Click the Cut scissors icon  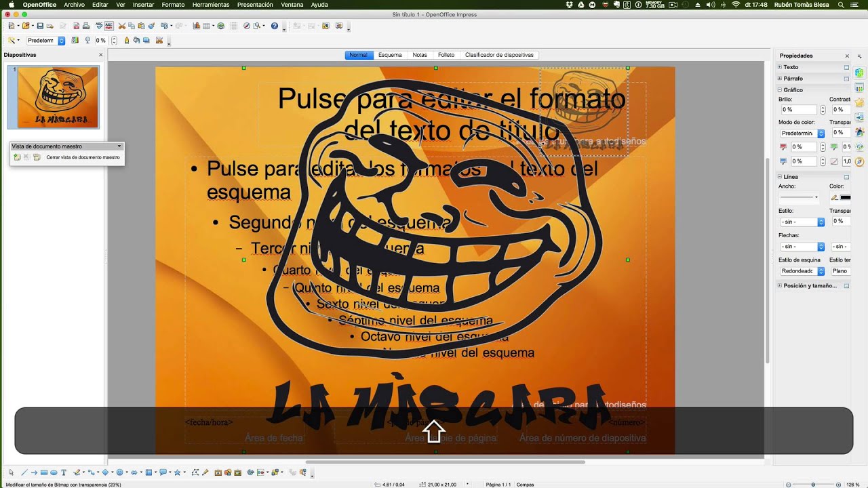pyautogui.click(x=122, y=26)
